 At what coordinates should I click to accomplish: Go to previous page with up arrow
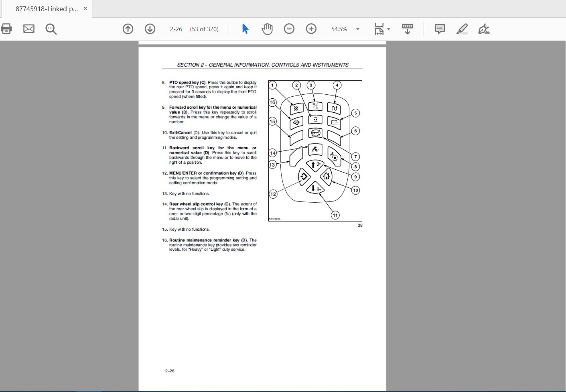click(x=128, y=29)
